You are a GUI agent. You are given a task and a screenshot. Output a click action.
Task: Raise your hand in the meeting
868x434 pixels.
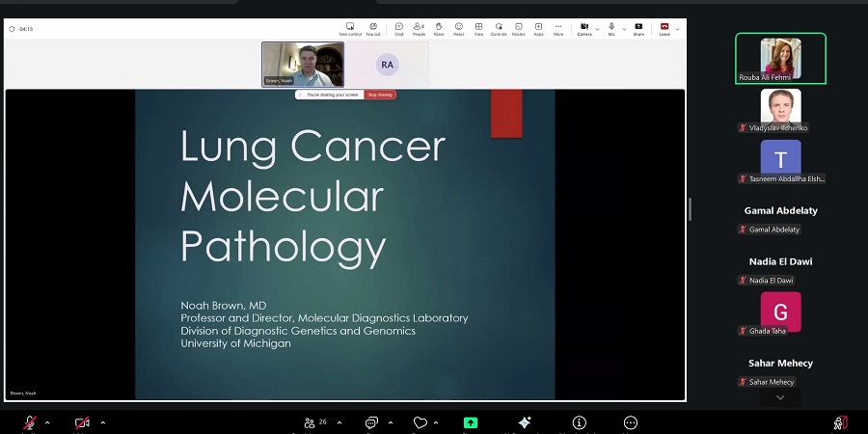(439, 29)
